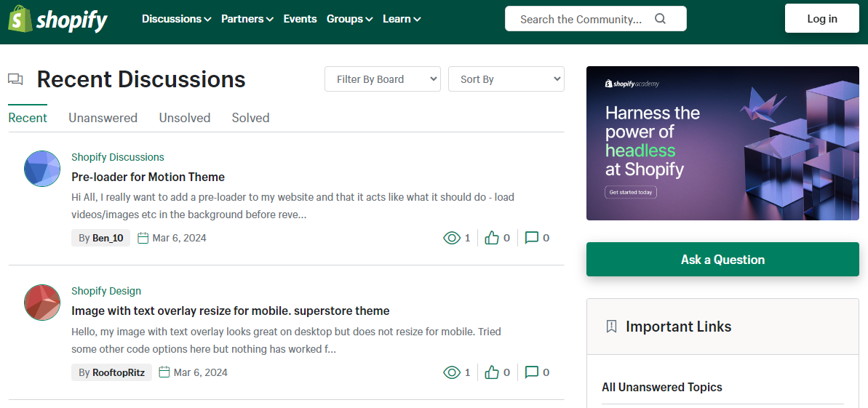Open the Groups dropdown
This screenshot has height=408, width=868.
click(x=349, y=19)
